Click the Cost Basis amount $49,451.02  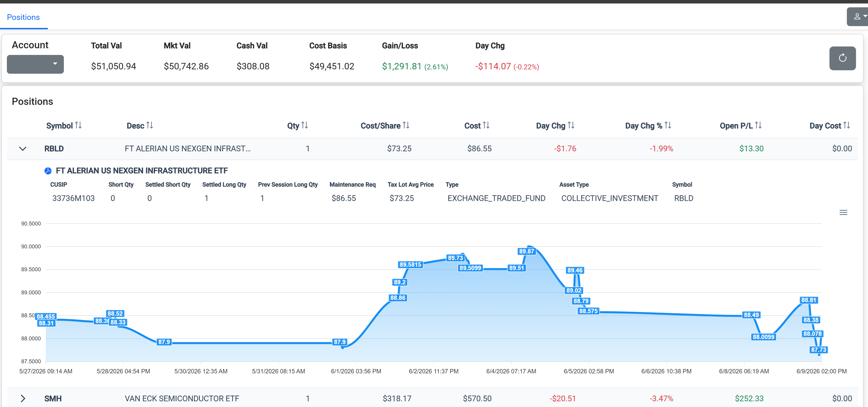coord(332,66)
